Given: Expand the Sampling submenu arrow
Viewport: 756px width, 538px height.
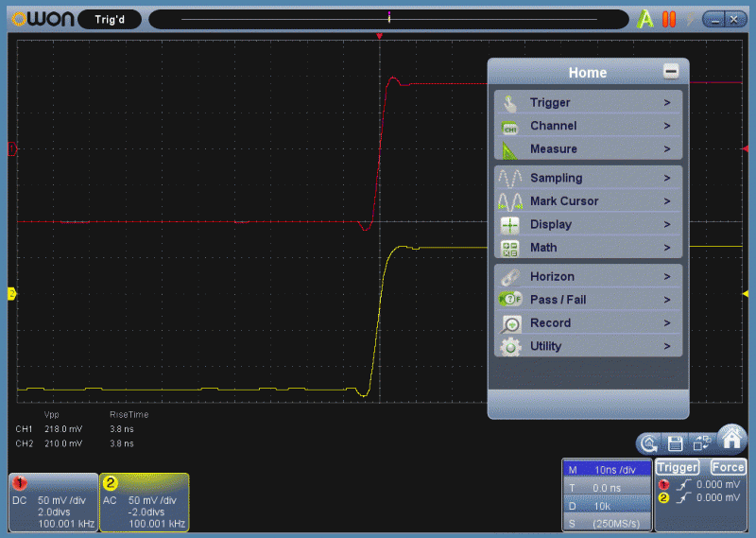Looking at the screenshot, I should click(667, 178).
